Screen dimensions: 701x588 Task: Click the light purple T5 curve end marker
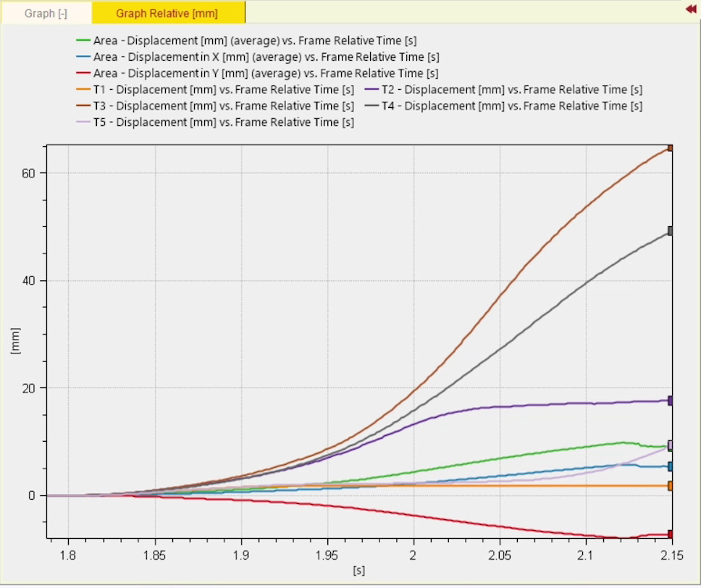click(670, 445)
